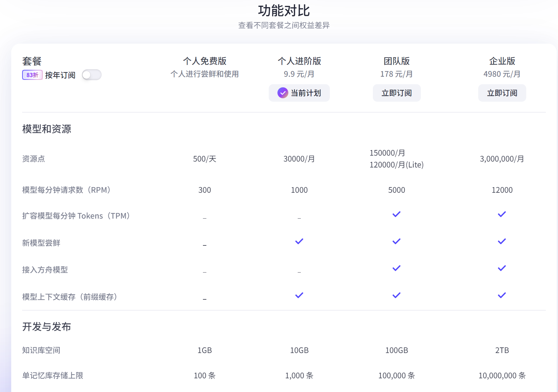Viewport: 558px width, 392px height.
Task: Click the 单记忆库存储上限 row label
Action: point(53,375)
